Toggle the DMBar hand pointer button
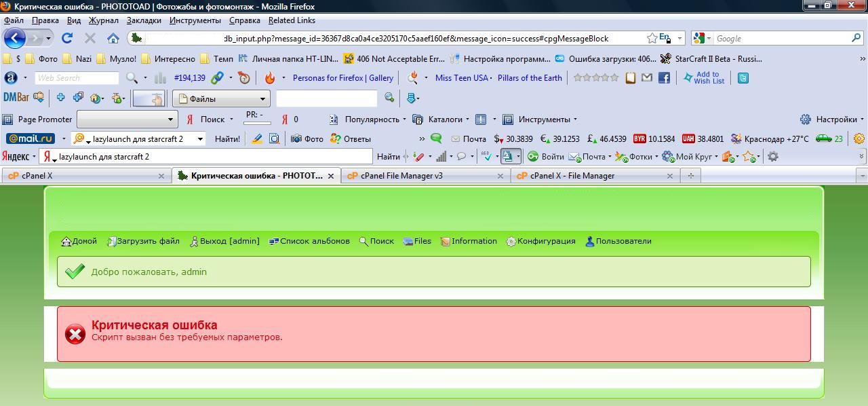Screen dimensions: 868x406 click(149, 98)
